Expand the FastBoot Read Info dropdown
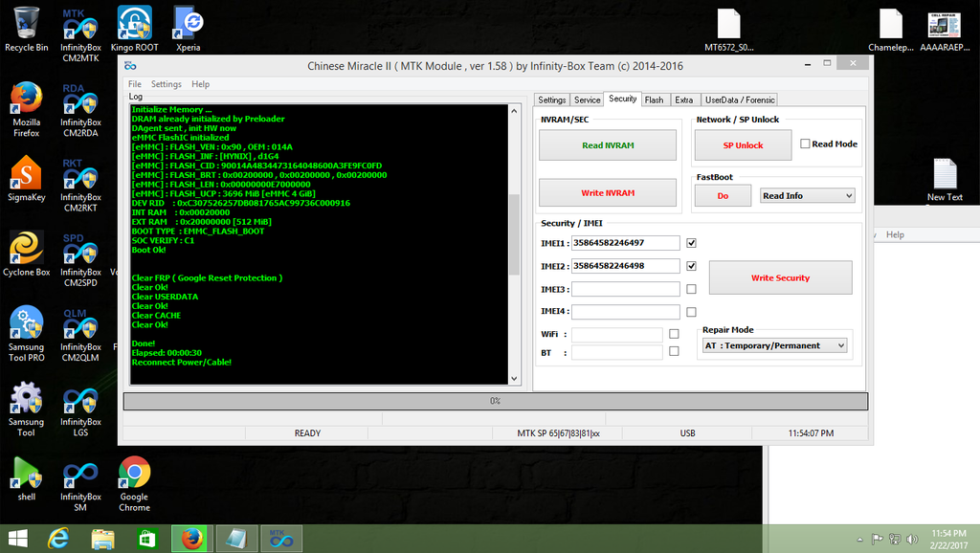 click(x=807, y=195)
